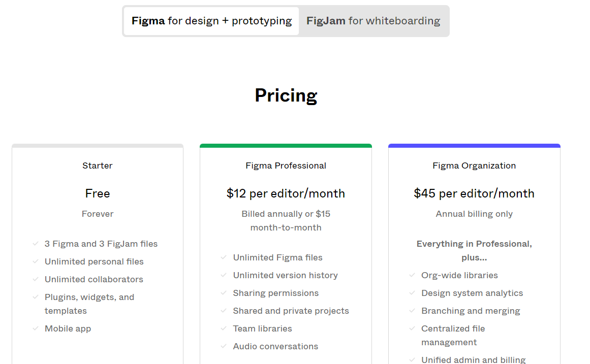Click the Figma Organization heading
Viewport: 590px width, 364px height.
point(474,166)
